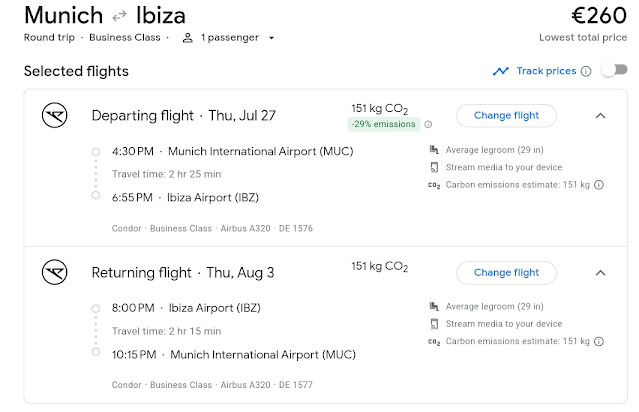Change the returning flight on Aug 3
This screenshot has width=639, height=412.
(x=506, y=272)
